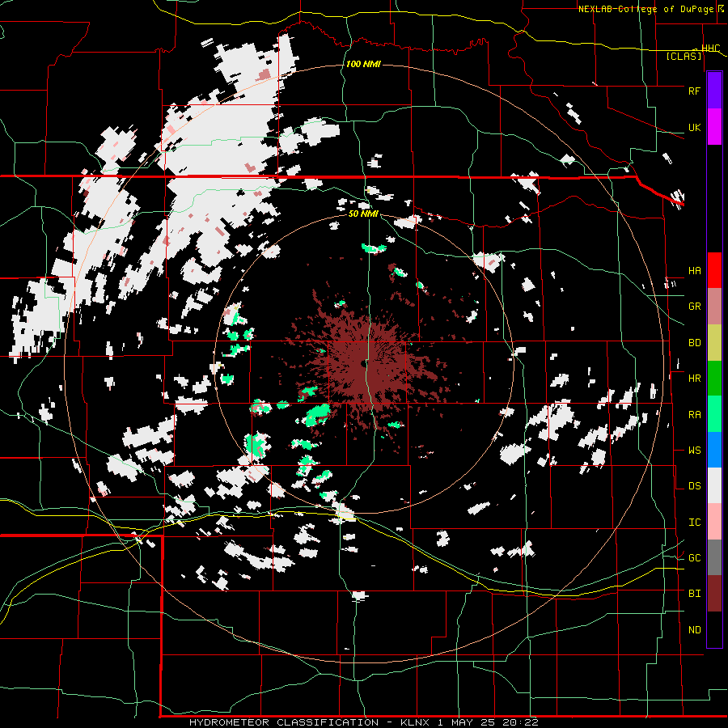The image size is (728, 728).
Task: Click the '100 NMI' range ring label
Action: pos(363,64)
